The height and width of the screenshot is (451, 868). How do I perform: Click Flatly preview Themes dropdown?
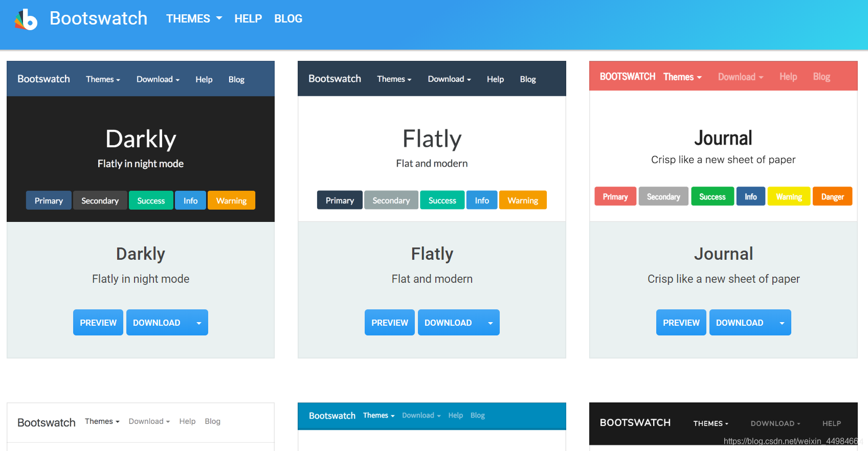click(x=394, y=79)
